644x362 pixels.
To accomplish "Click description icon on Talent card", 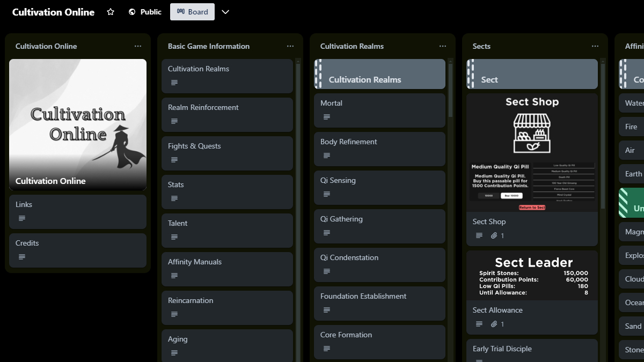I will [174, 237].
